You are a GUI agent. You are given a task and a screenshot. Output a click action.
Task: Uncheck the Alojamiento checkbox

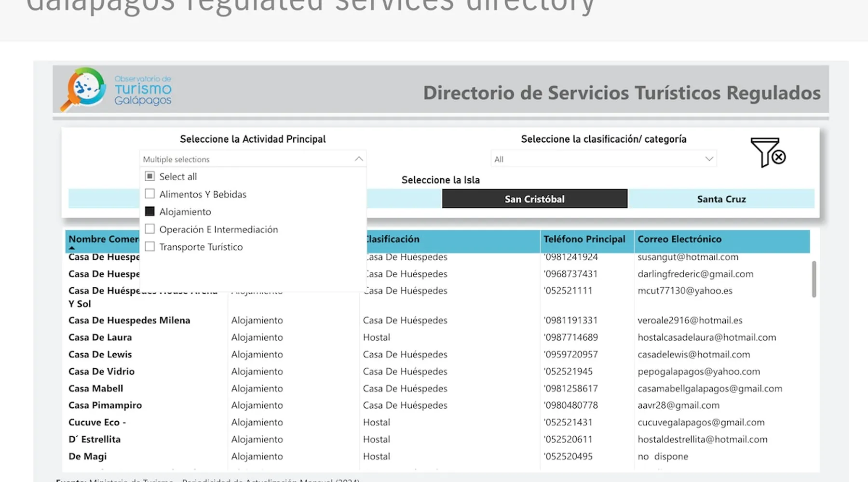coord(150,212)
